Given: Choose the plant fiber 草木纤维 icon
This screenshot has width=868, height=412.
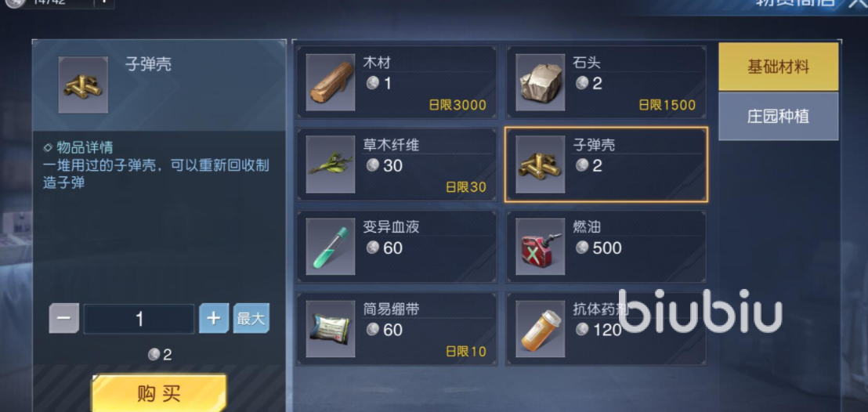Looking at the screenshot, I should pyautogui.click(x=331, y=164).
